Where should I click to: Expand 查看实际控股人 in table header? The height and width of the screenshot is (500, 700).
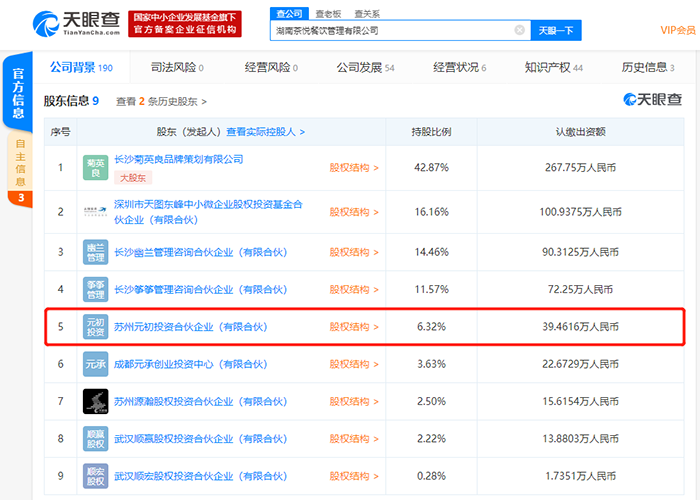click(x=265, y=131)
